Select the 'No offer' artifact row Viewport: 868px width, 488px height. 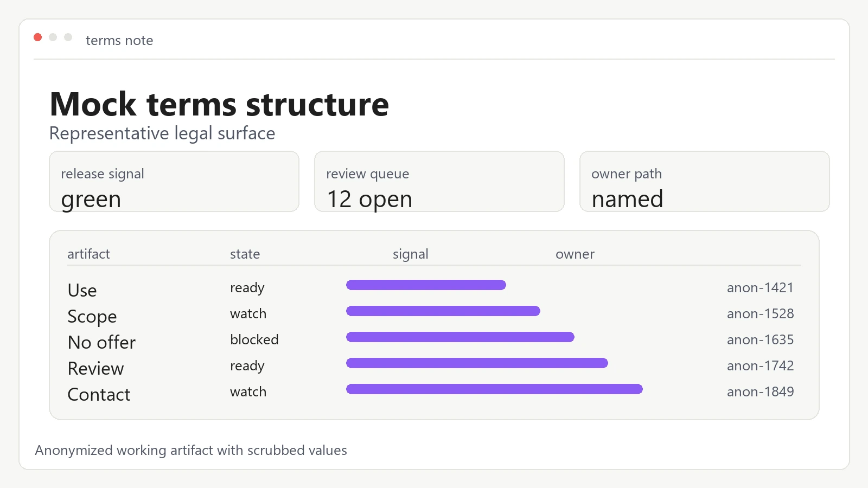tap(434, 339)
